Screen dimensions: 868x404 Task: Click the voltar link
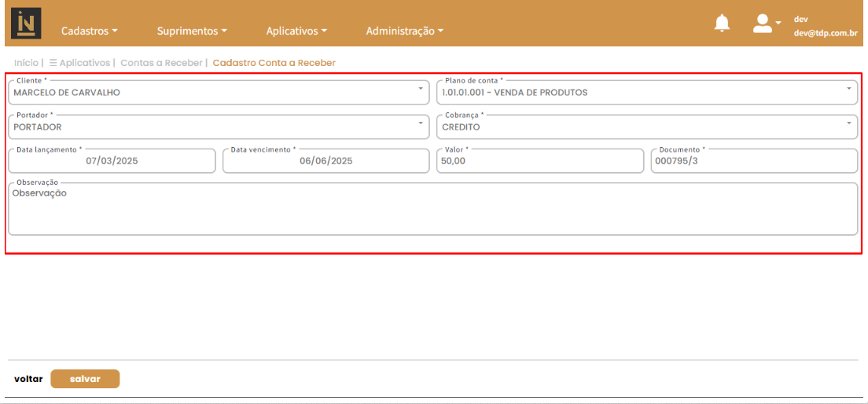click(x=28, y=379)
